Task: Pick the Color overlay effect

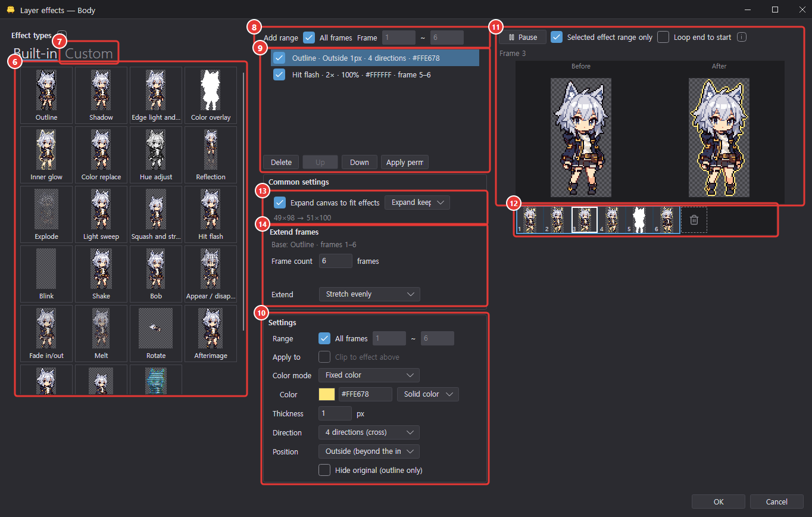Action: tap(211, 95)
